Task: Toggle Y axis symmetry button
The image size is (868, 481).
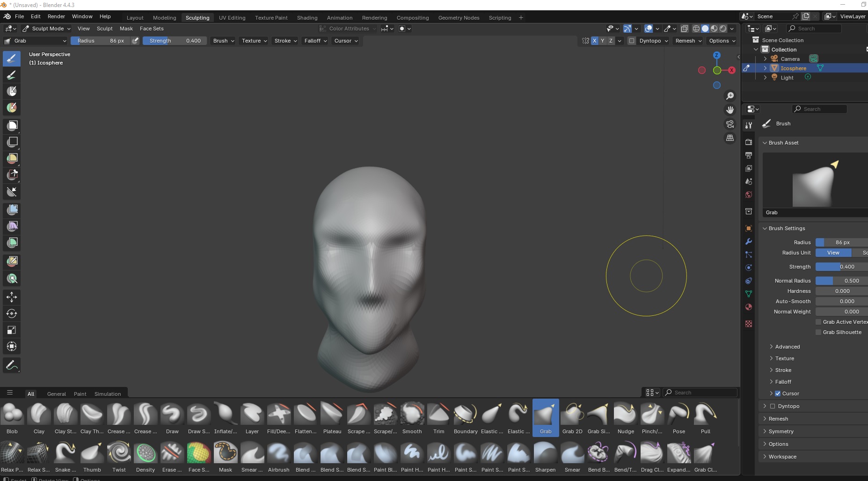Action: [603, 41]
